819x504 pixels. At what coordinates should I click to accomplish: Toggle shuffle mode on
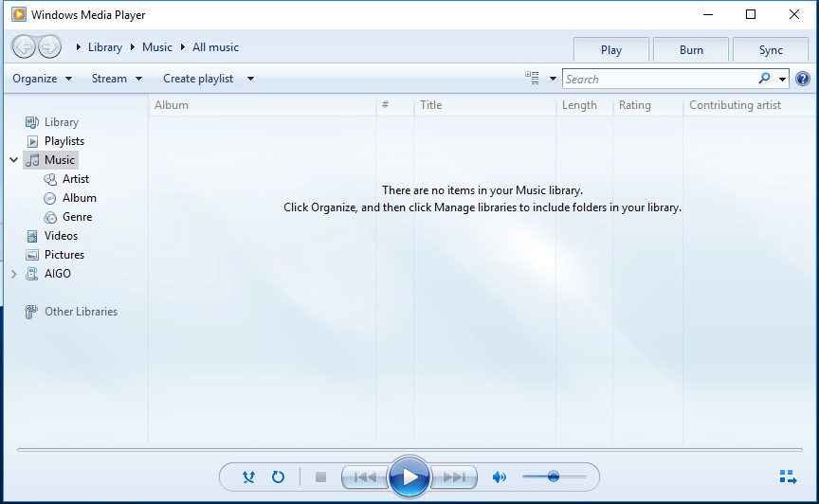tap(248, 477)
